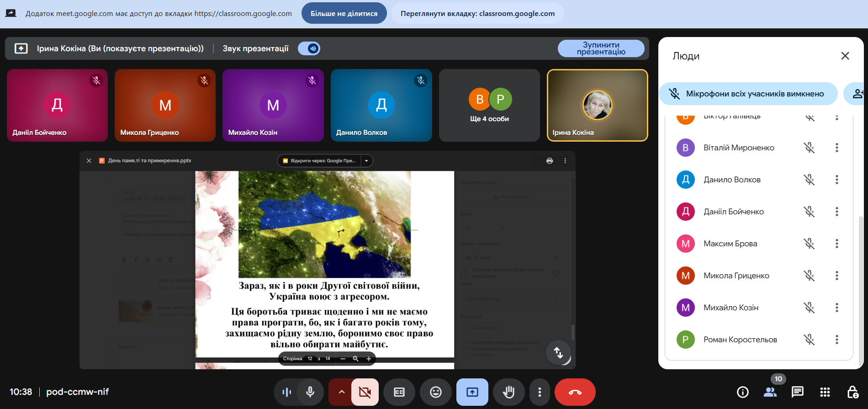Click the print icon in document viewer

(x=550, y=161)
